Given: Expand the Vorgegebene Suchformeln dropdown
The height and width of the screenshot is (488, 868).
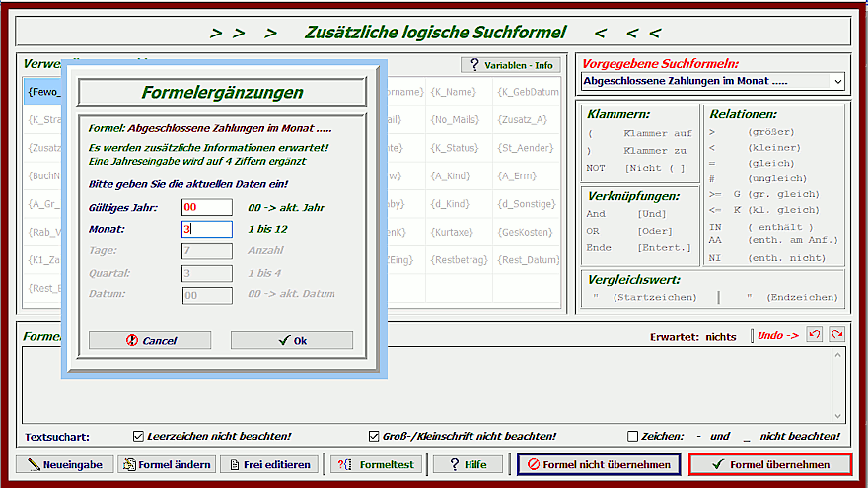Looking at the screenshot, I should (837, 81).
